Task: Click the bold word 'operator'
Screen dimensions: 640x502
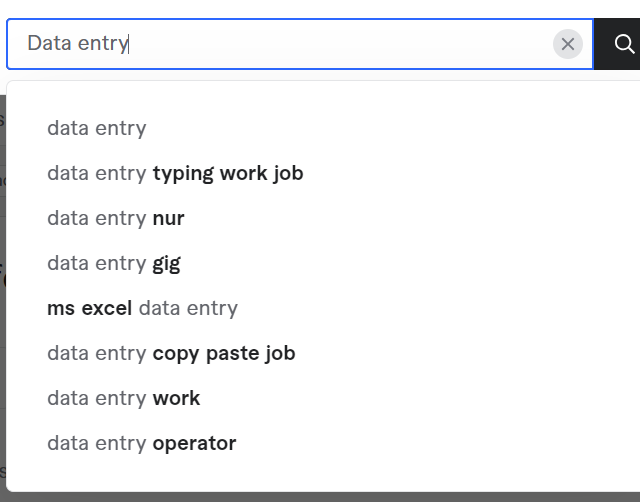Action: [194, 444]
